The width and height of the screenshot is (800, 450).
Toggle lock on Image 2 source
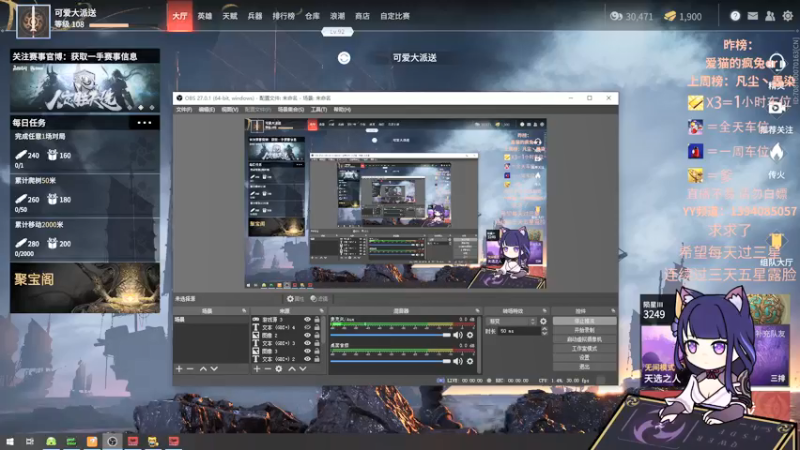[317, 335]
